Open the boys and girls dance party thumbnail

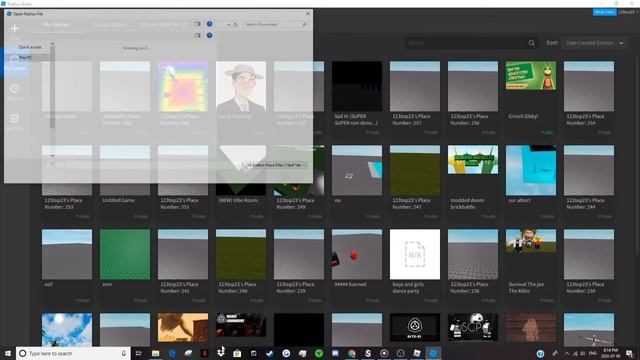(x=415, y=254)
